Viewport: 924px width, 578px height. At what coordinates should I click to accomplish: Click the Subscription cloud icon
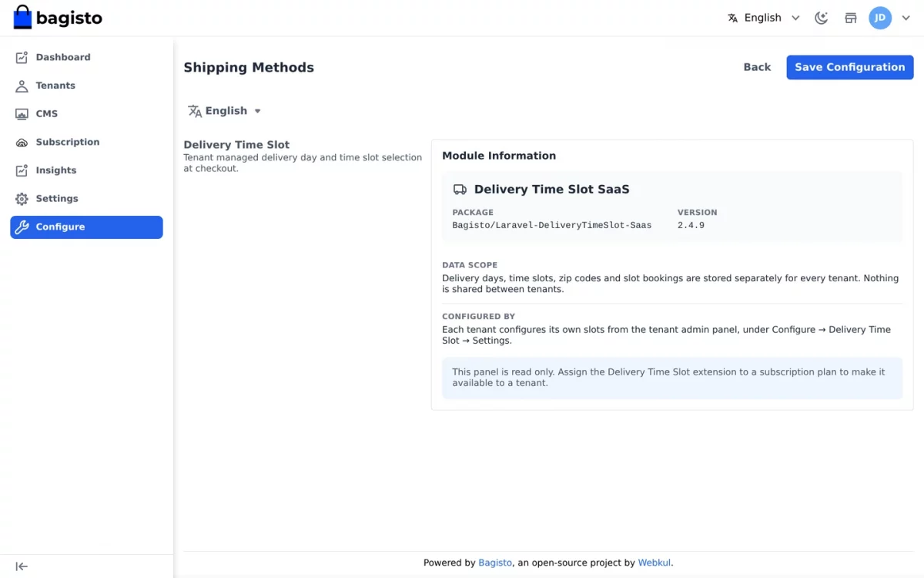coord(22,143)
